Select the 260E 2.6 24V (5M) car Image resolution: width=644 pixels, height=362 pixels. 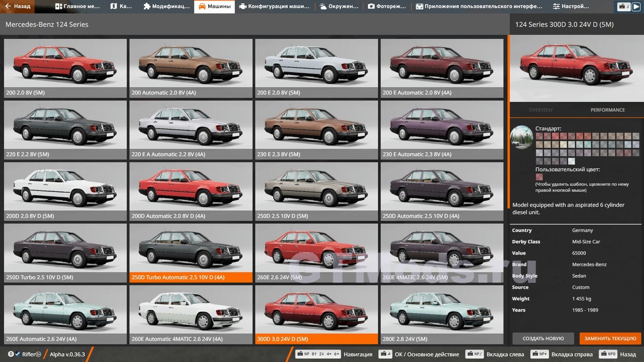tap(316, 253)
